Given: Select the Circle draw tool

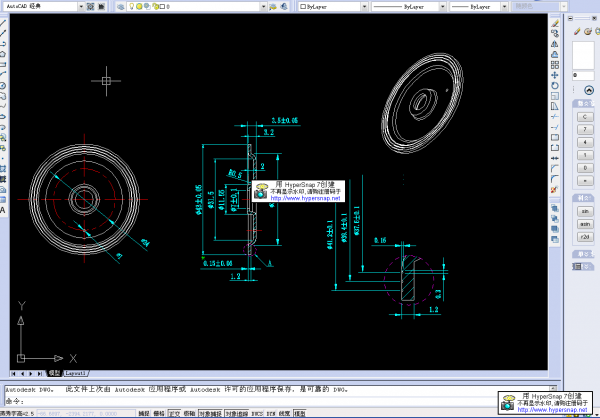Looking at the screenshot, I should [x=3, y=85].
